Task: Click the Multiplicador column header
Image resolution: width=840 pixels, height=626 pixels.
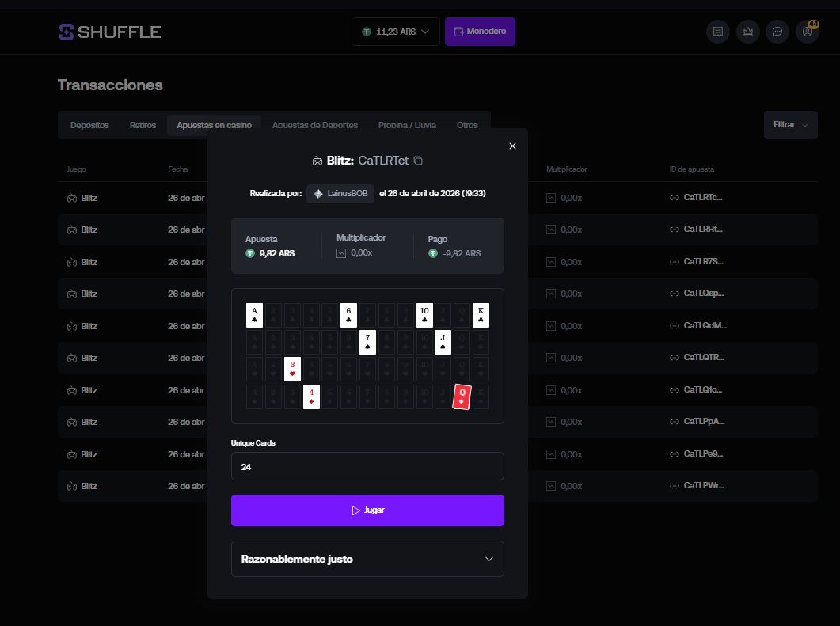Action: pyautogui.click(x=566, y=169)
